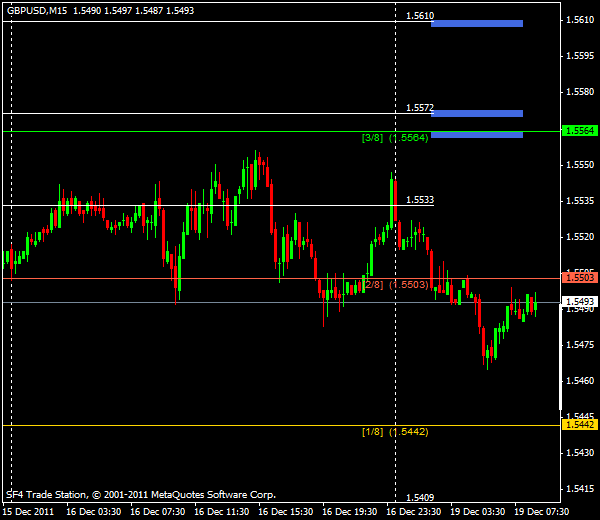This screenshot has width=600, height=520.
Task: Click the 16 Dec 11:30 time label
Action: click(x=223, y=510)
